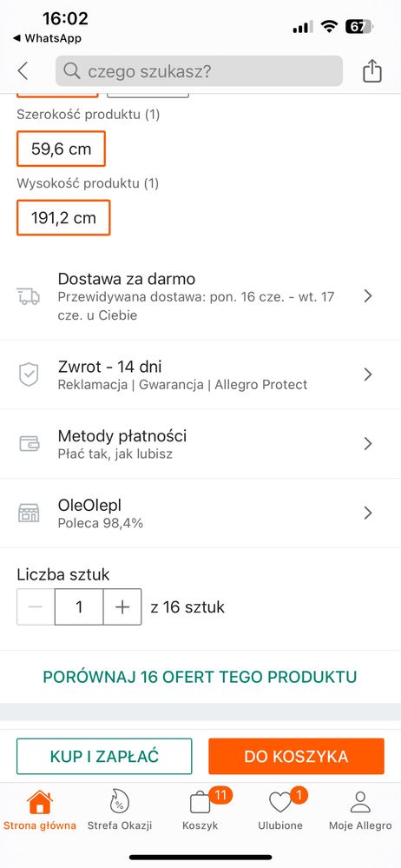The width and height of the screenshot is (401, 868).
Task: Open Ulubione favorites tab
Action: pos(280,811)
